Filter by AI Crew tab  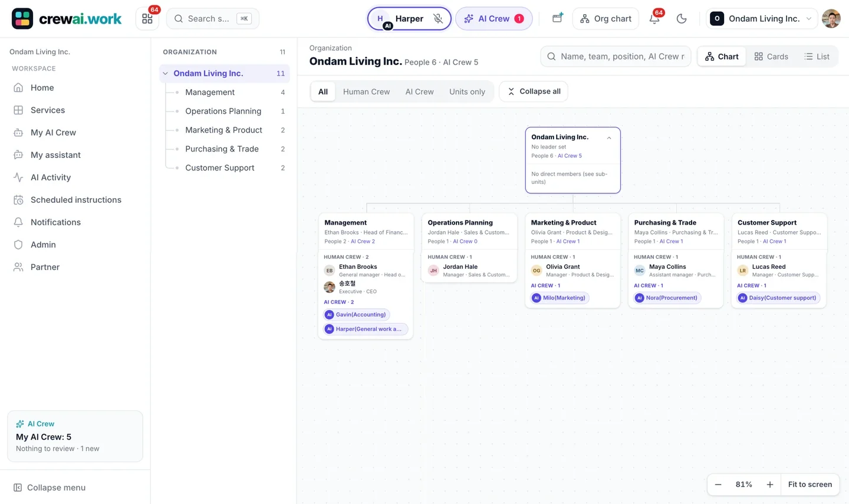point(419,91)
